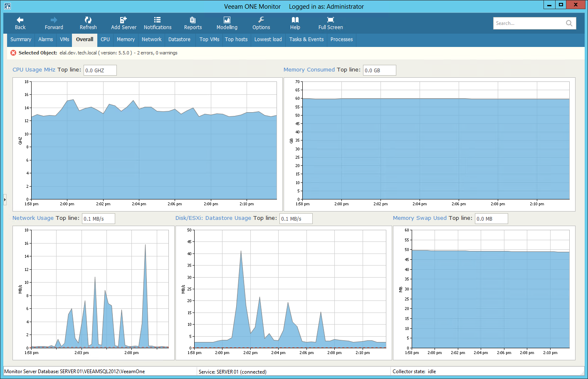Click the Monitor Server Database status entry

[x=74, y=372]
